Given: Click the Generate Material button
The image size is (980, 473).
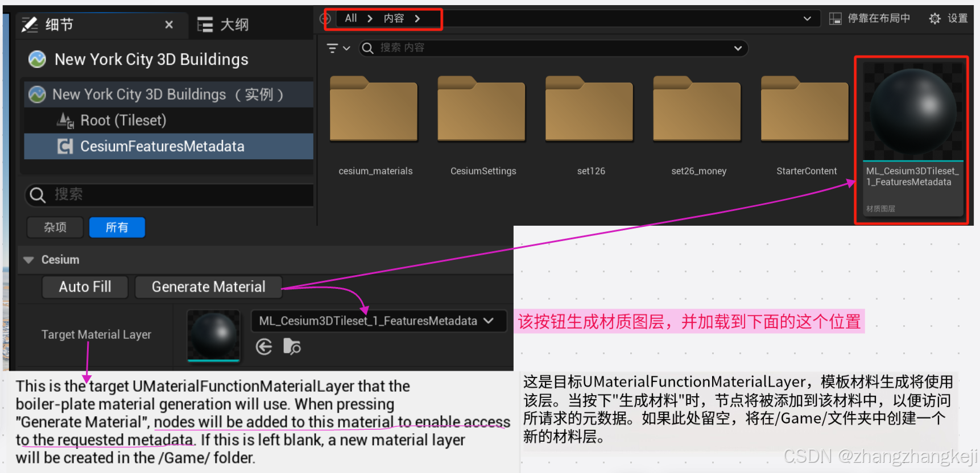Looking at the screenshot, I should [208, 287].
